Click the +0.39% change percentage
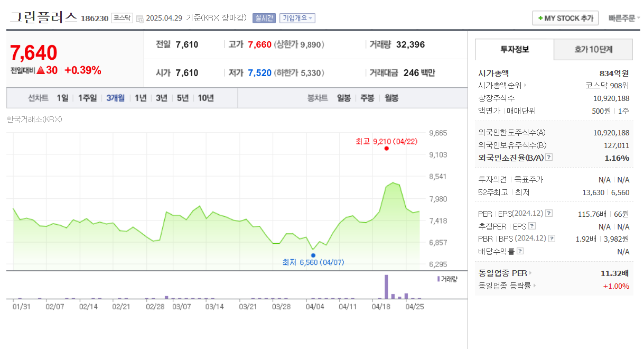 click(x=83, y=70)
